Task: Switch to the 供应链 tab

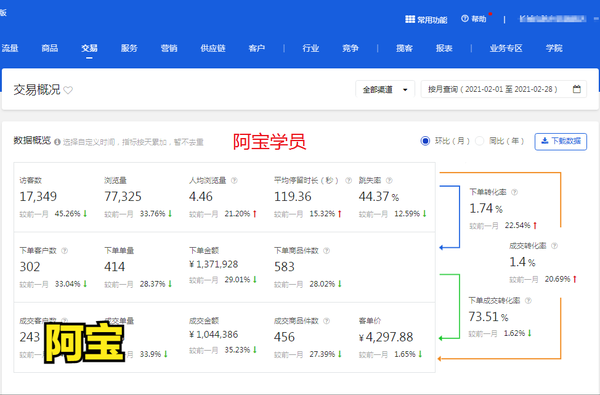Action: [x=213, y=48]
